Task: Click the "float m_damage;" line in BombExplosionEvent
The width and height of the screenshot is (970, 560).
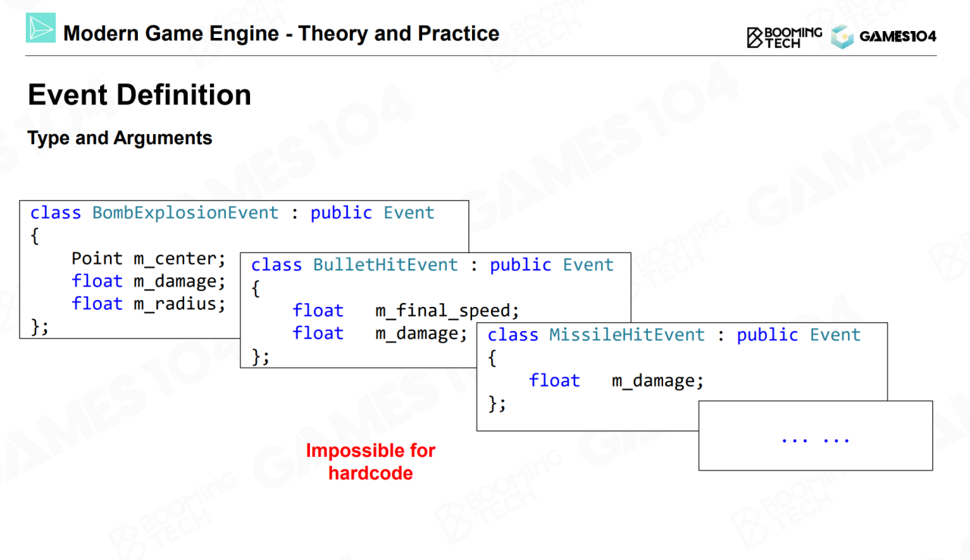Action: [149, 281]
